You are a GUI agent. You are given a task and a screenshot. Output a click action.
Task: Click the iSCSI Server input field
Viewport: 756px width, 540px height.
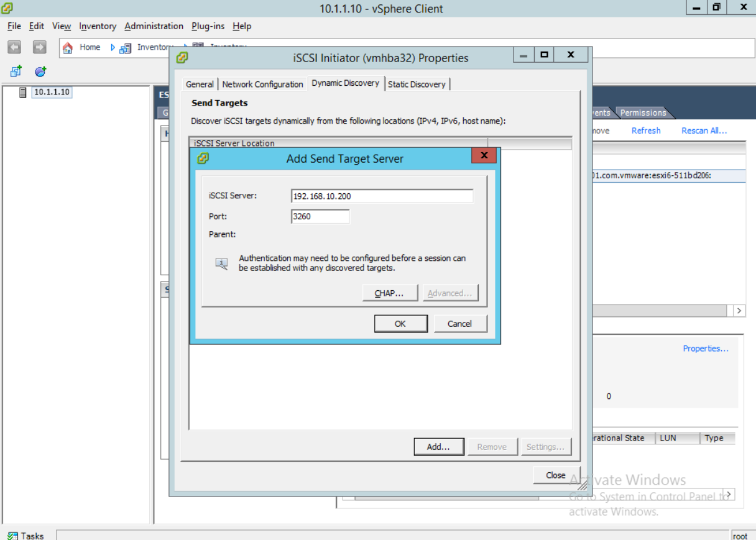click(x=382, y=196)
